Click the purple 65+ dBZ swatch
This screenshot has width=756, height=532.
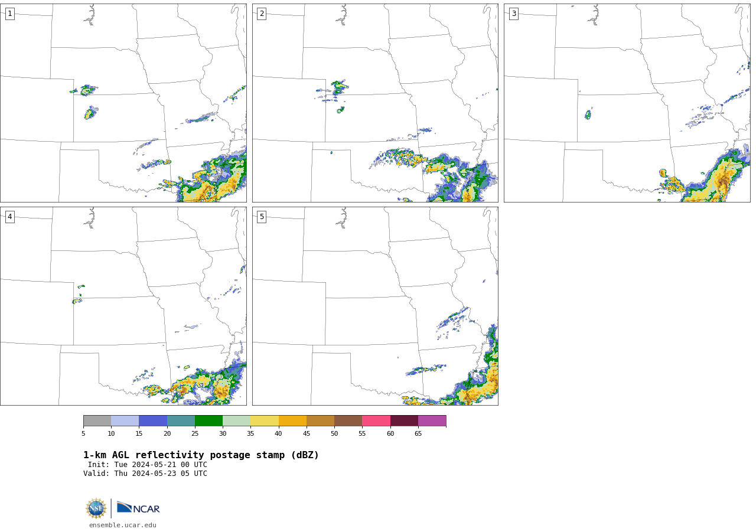tap(432, 420)
